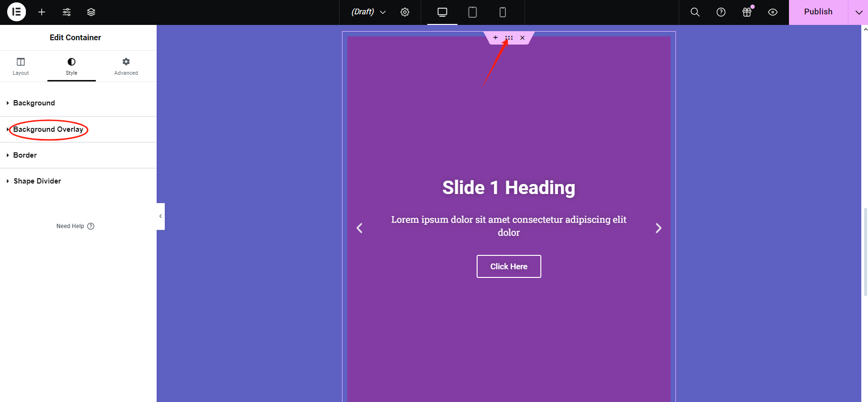Switch to mobile view mode
This screenshot has width=868, height=402.
(503, 12)
